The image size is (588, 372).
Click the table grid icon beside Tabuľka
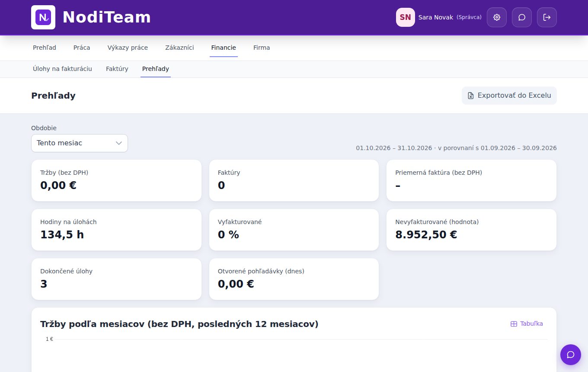click(x=514, y=324)
